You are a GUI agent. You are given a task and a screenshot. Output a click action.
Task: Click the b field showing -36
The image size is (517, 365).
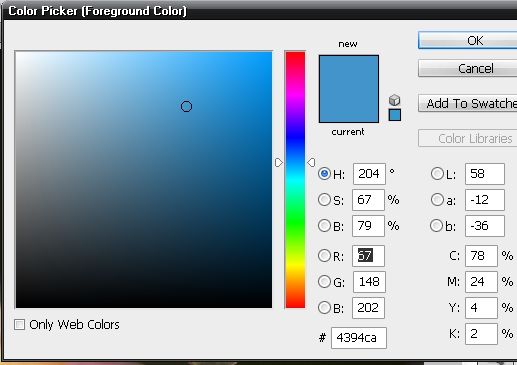pyautogui.click(x=485, y=226)
